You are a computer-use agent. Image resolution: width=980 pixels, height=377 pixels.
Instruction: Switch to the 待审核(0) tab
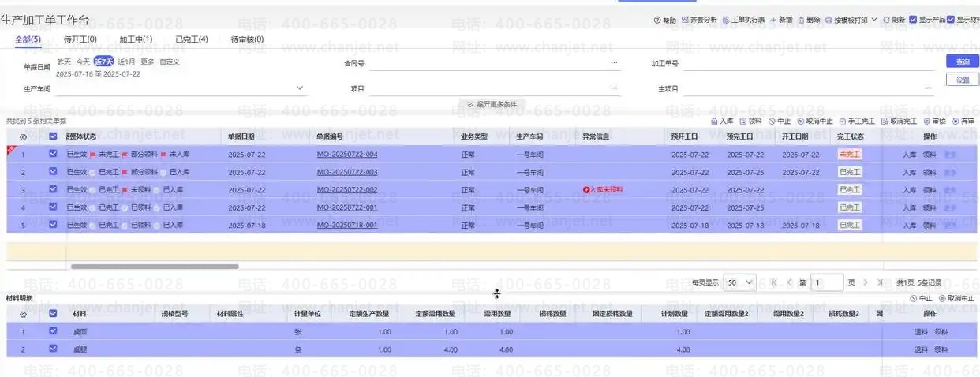click(x=248, y=39)
